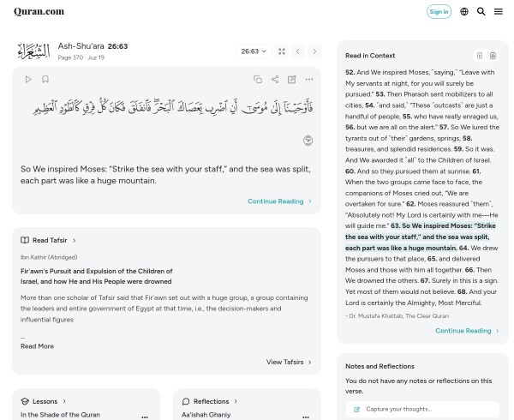
Task: Expand the 26:63 verse selector dropdown
Action: point(254,51)
